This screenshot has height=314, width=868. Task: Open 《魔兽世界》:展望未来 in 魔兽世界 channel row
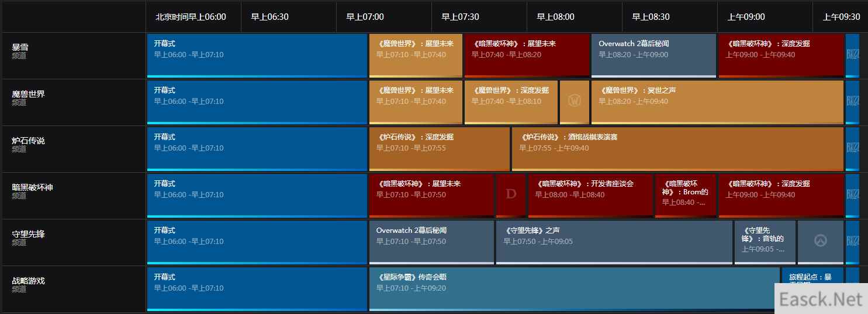coord(416,102)
